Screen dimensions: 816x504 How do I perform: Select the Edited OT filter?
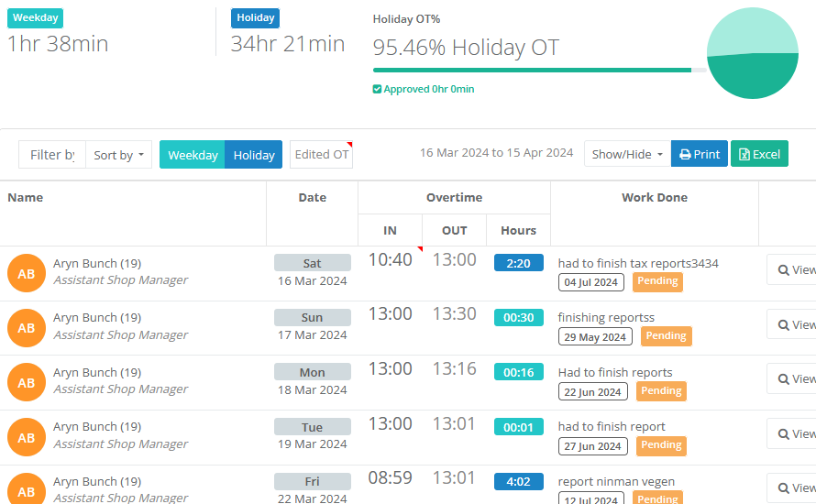click(x=321, y=155)
